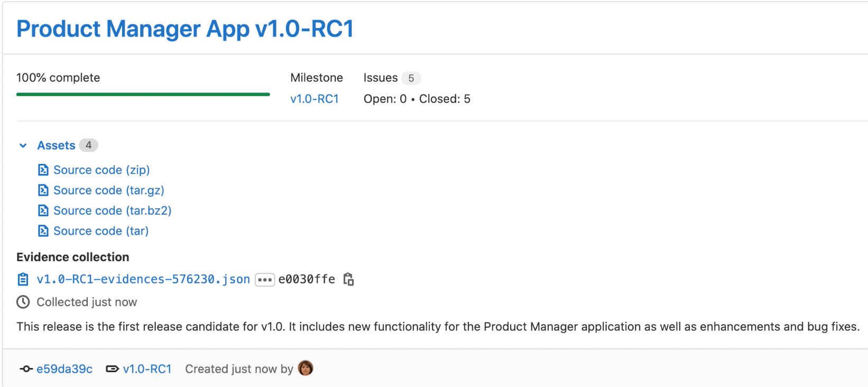
Task: Click the file icon beside Source code (tar.bz2)
Action: tap(43, 210)
